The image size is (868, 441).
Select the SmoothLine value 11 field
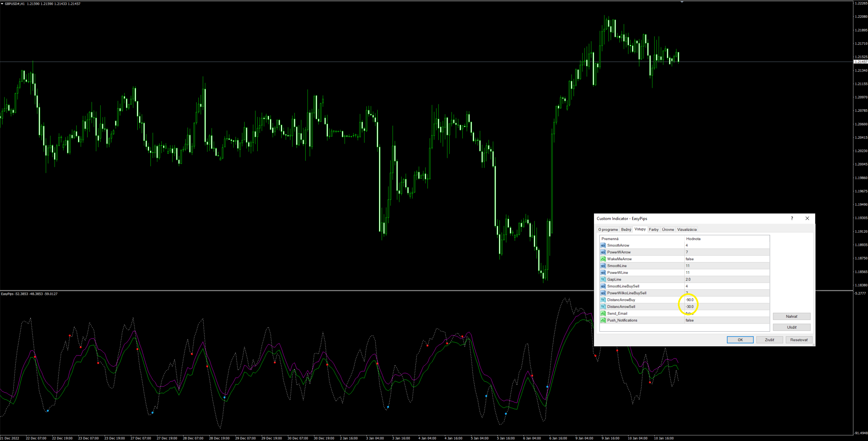[688, 266]
